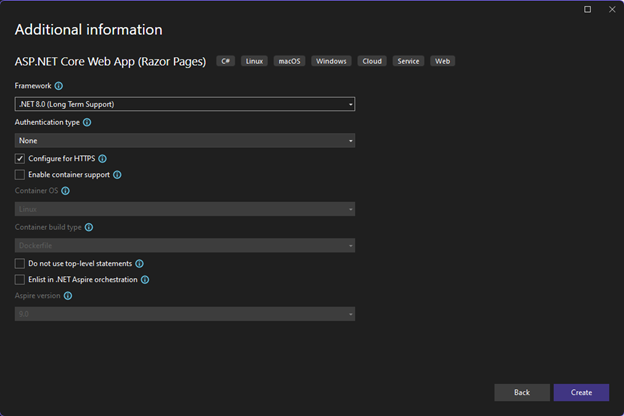Click the Container build type Dockerfile dropdown
Screen dimensions: 624x416
click(x=185, y=246)
